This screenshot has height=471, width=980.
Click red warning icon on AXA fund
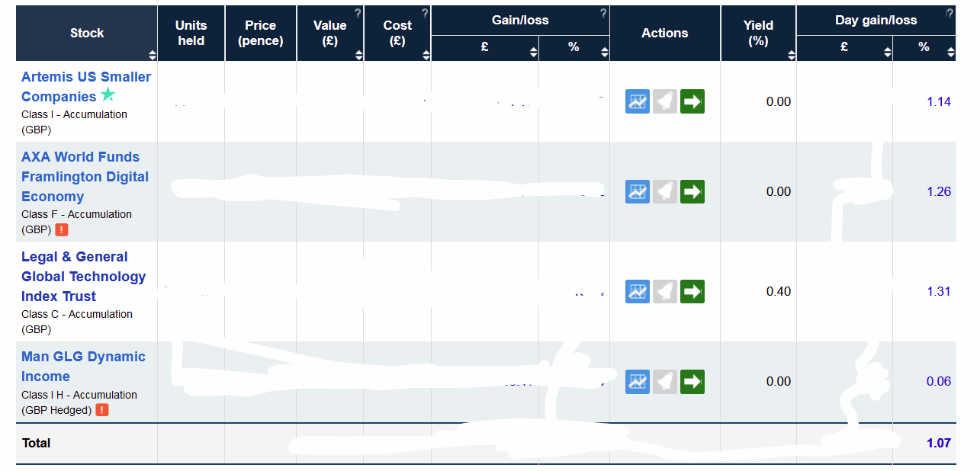click(x=62, y=229)
